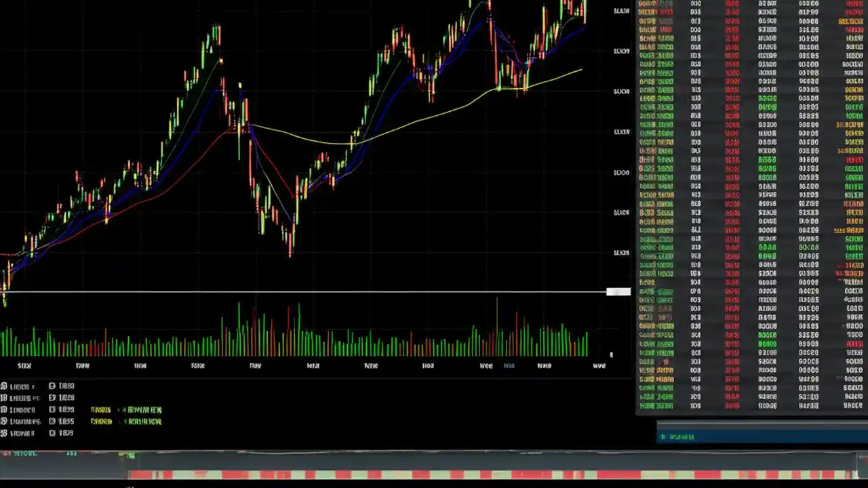
Task: Switch to the highlighted date tab on the time axis
Action: pos(509,365)
